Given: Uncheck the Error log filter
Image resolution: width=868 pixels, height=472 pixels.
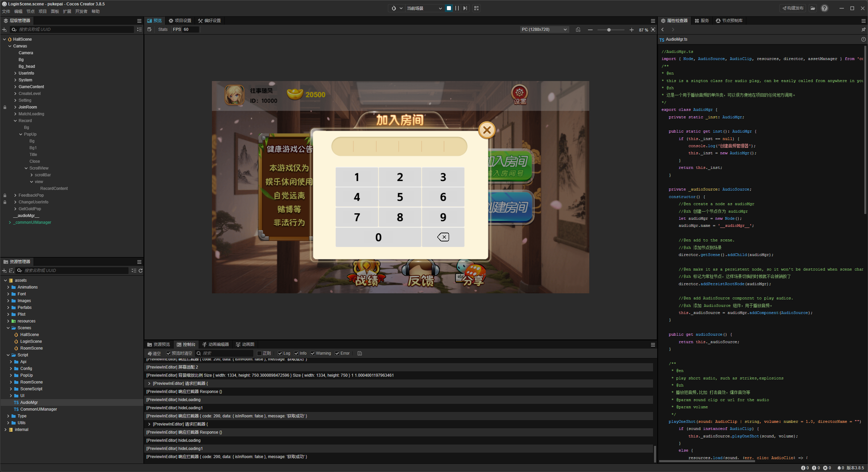Looking at the screenshot, I should (x=337, y=353).
